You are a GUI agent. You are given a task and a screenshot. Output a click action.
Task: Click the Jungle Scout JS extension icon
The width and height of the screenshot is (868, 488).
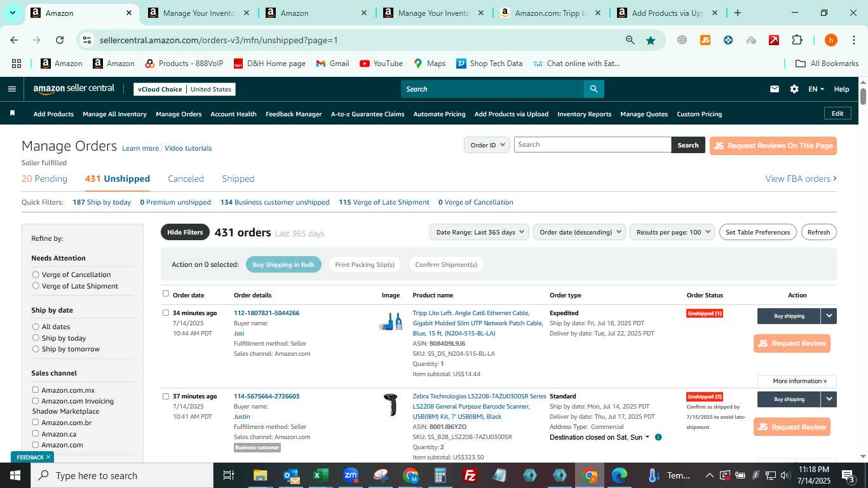click(705, 40)
